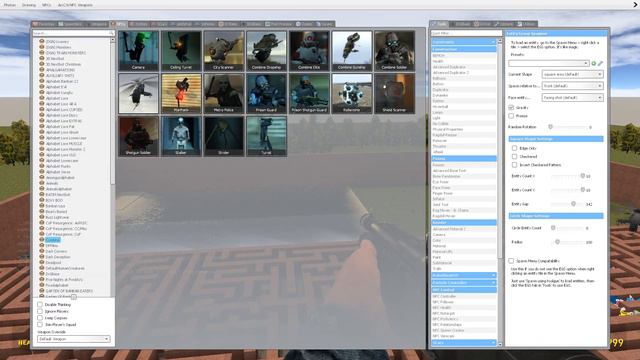
Task: Select the Animals NPC category
Action: (x=52, y=183)
